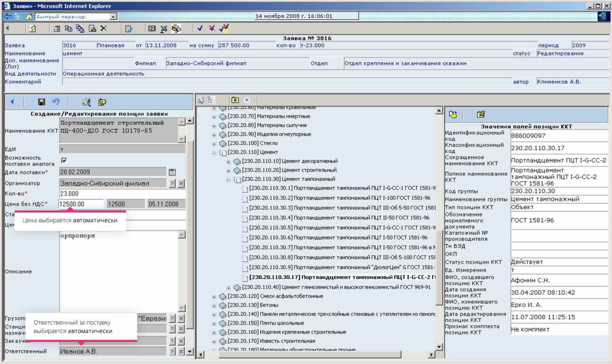The height and width of the screenshot is (364, 612).
Task: Click the new position icon in the main toolbar
Action: (x=56, y=28)
